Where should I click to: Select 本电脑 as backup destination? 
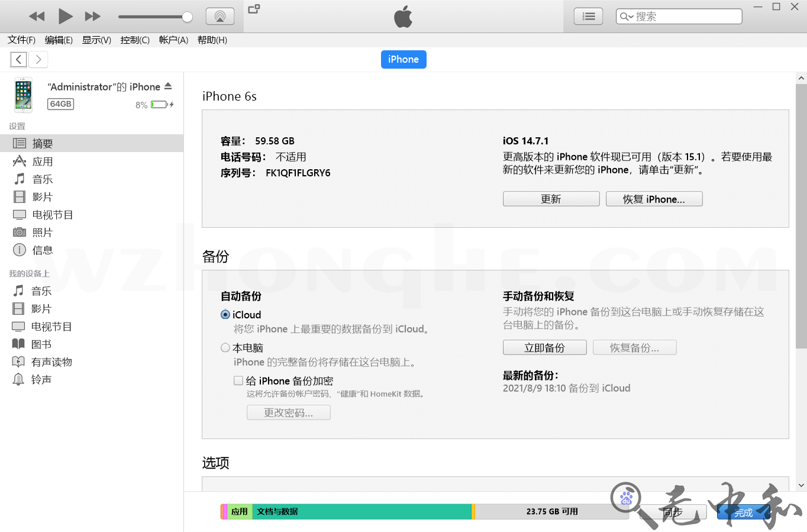tap(225, 348)
